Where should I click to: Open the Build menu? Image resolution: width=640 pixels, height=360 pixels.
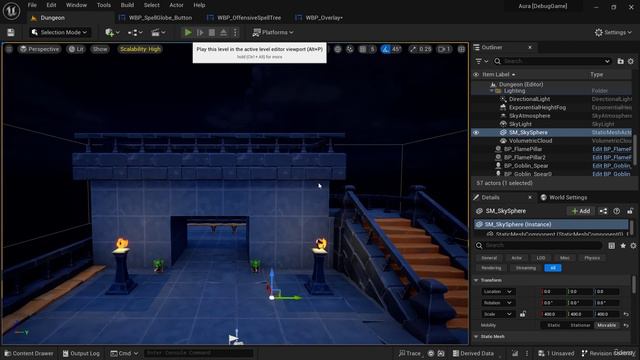coord(127,5)
